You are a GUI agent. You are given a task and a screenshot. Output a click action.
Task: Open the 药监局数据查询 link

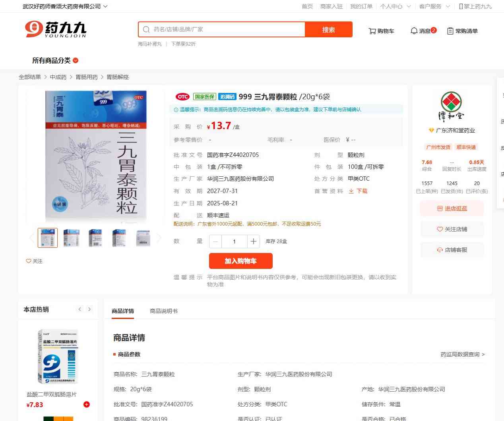pos(463,354)
